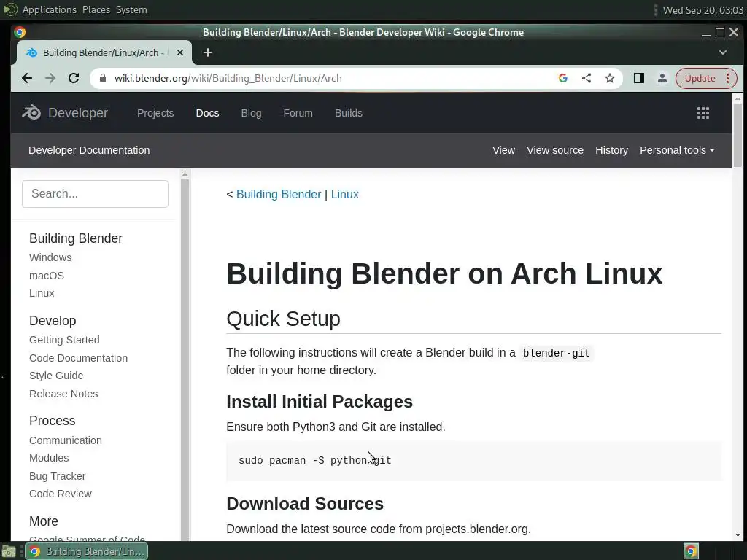Click Developer Documentation heading link
Viewport: 747px width, 560px height.
click(x=89, y=150)
